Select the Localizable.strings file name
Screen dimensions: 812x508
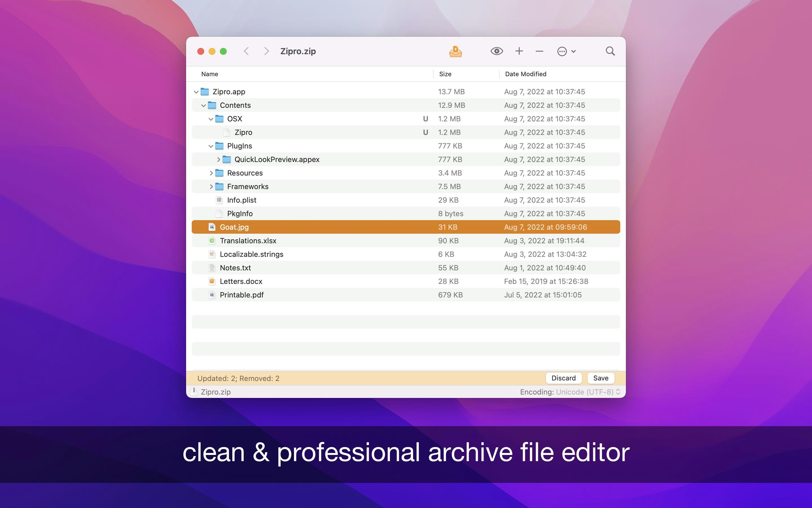pyautogui.click(x=251, y=254)
